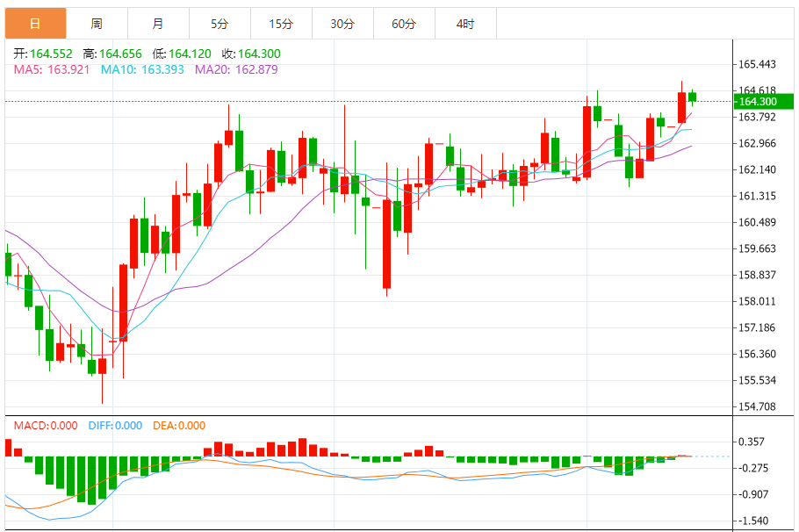Click the tall red candle dropping near 158.2

[x=386, y=243]
